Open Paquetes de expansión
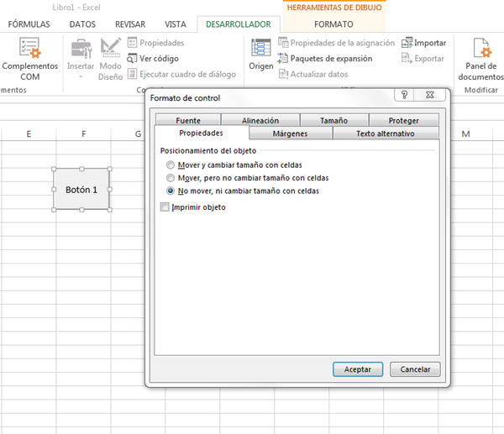 pos(283,59)
